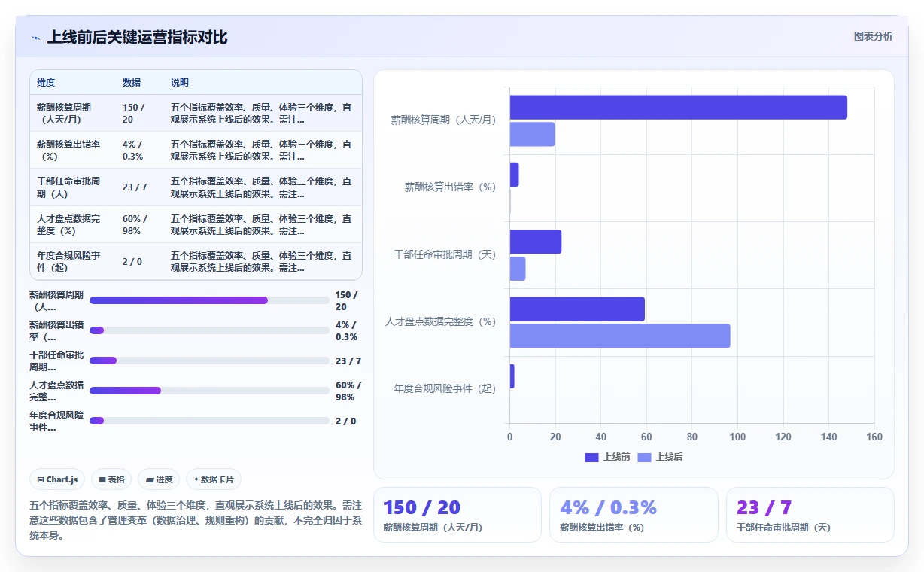Viewport: 924px width, 572px height.
Task: Click the summary paragraph starting 五个指标覆盖效率
Action: 196,520
